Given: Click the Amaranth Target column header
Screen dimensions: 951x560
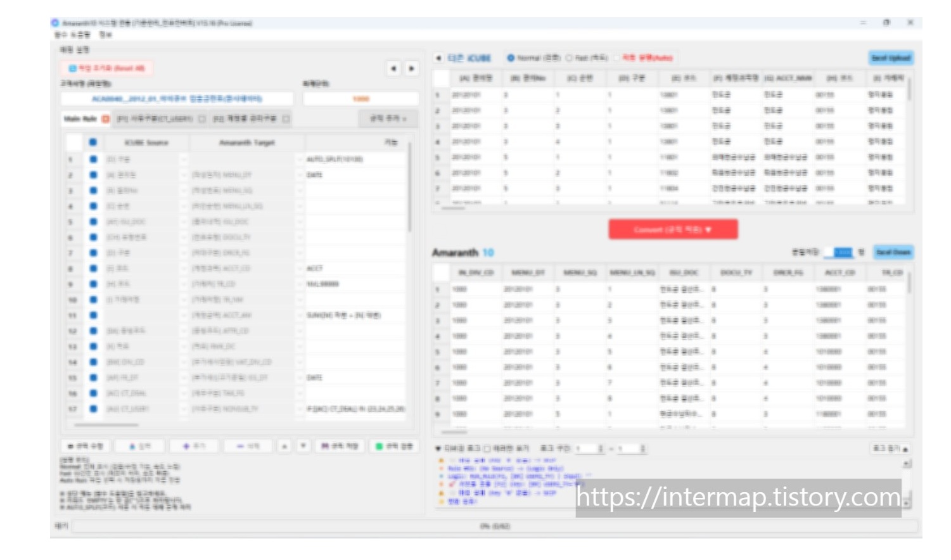Looking at the screenshot, I should [x=247, y=143].
